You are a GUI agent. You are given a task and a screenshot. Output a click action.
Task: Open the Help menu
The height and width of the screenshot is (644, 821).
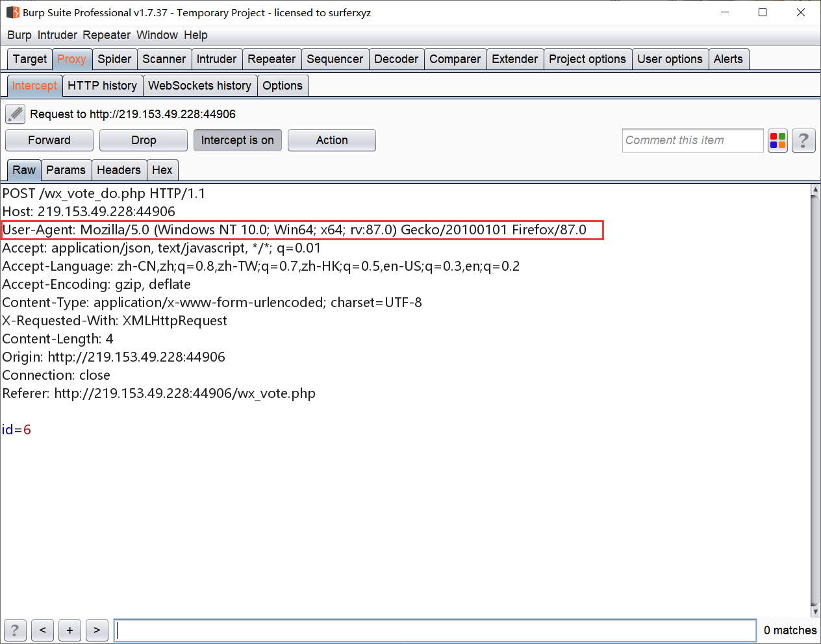pos(196,35)
